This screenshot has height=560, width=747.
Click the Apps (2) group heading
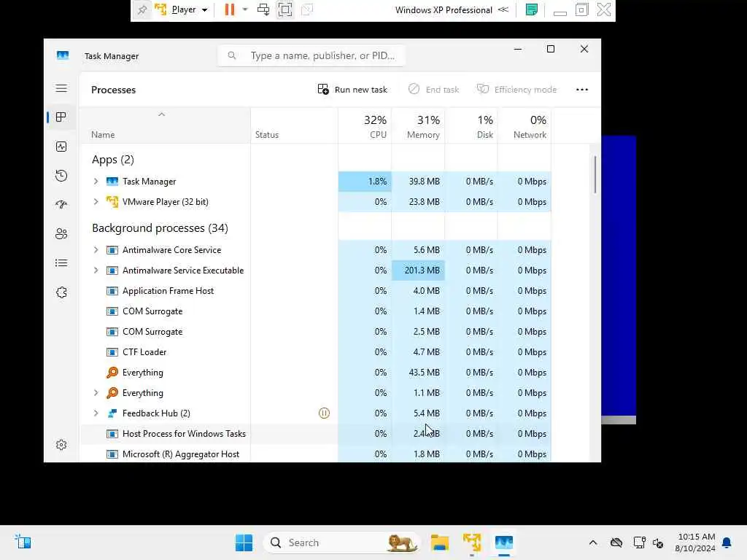(113, 160)
